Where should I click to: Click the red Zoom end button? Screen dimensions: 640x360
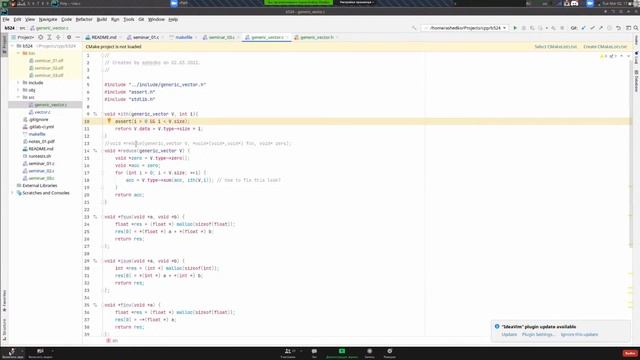click(630, 353)
